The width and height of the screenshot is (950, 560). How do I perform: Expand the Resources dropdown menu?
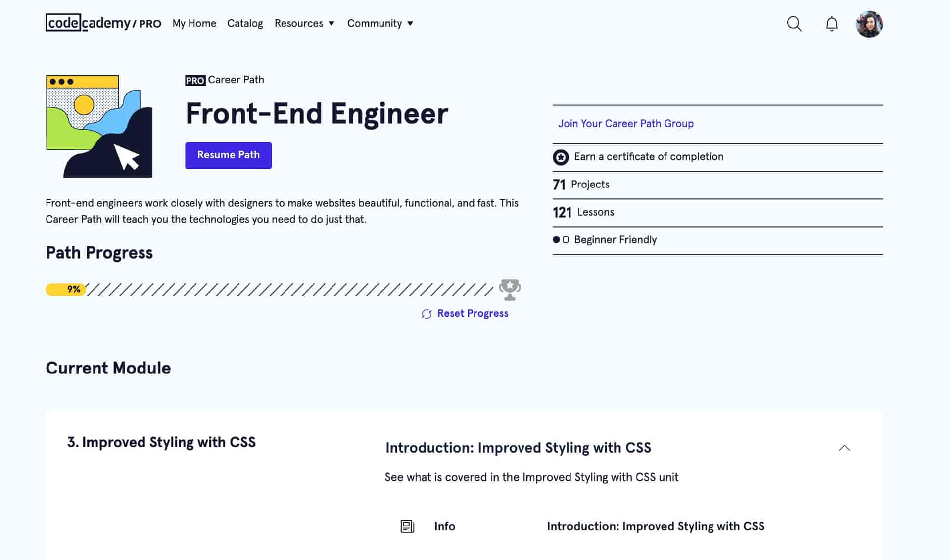tap(304, 23)
